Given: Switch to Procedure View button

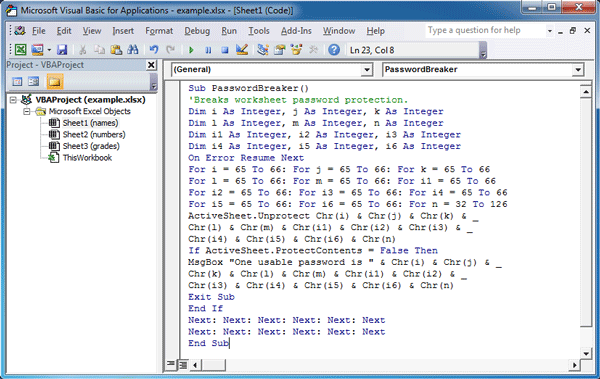Looking at the screenshot, I should coord(171,365).
